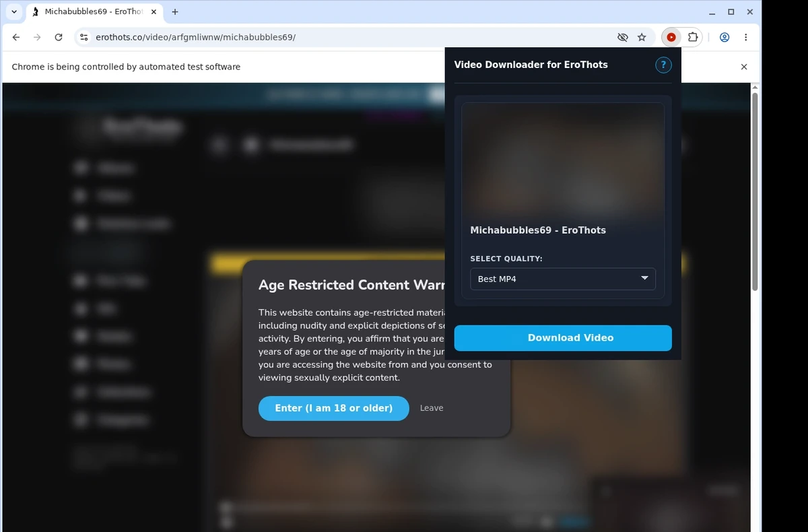
Task: Click the address bar URL
Action: point(195,38)
